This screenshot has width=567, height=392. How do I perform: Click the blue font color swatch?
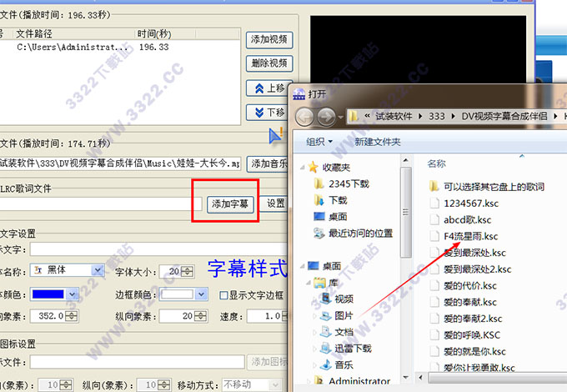48,294
